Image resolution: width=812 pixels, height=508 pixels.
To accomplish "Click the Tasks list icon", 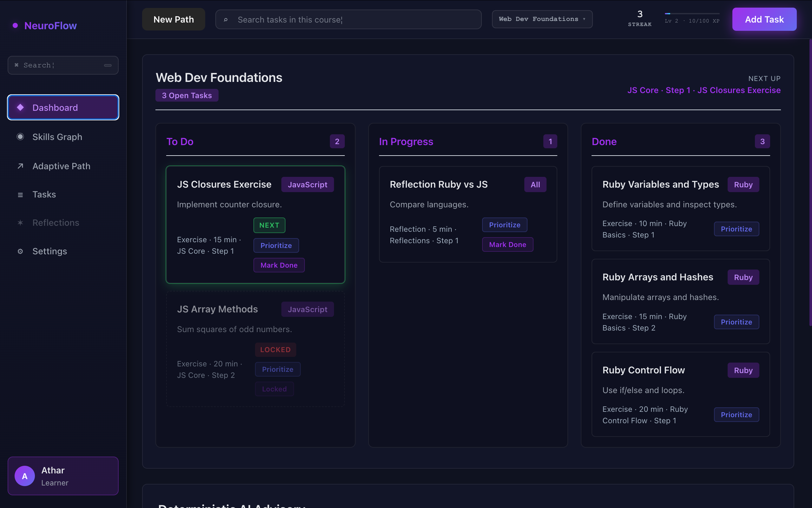I will coord(20,195).
